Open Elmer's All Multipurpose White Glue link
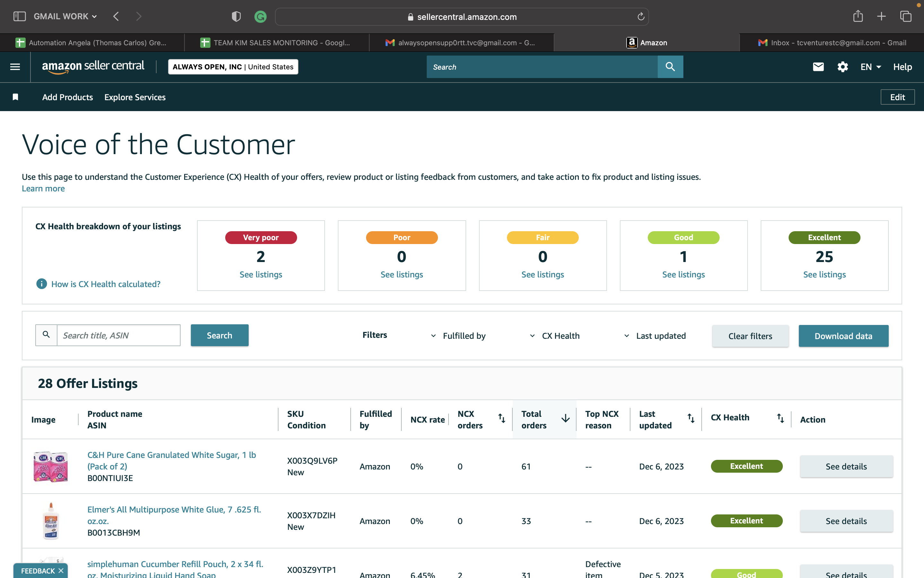 pyautogui.click(x=174, y=515)
